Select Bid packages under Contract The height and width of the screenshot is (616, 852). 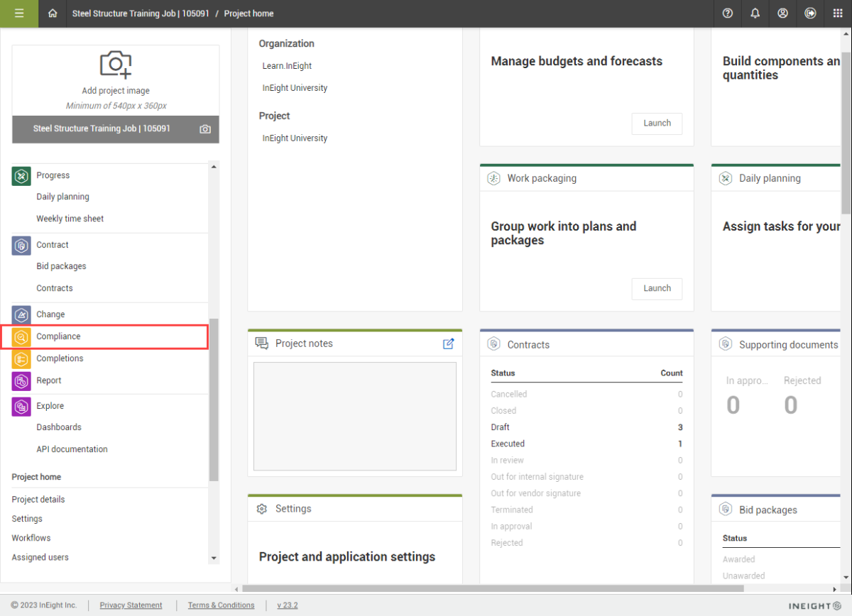click(x=61, y=266)
